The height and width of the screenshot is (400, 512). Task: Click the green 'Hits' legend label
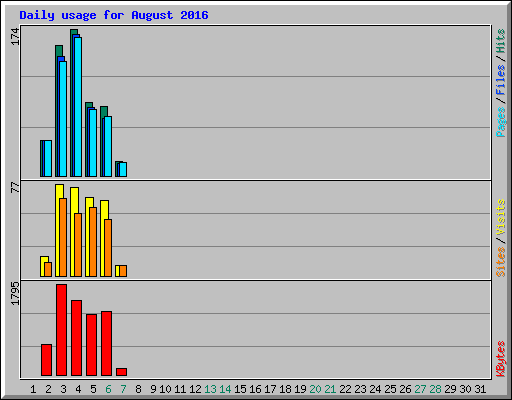point(500,41)
